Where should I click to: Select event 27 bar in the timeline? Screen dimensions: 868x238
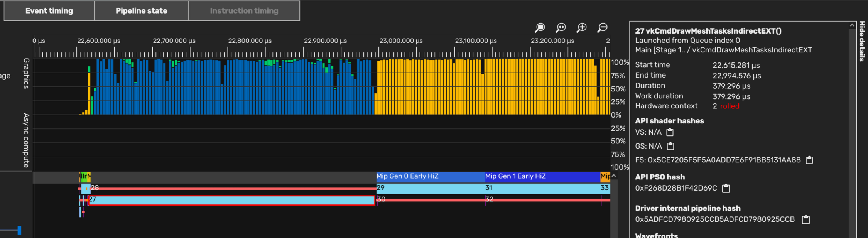click(231, 200)
